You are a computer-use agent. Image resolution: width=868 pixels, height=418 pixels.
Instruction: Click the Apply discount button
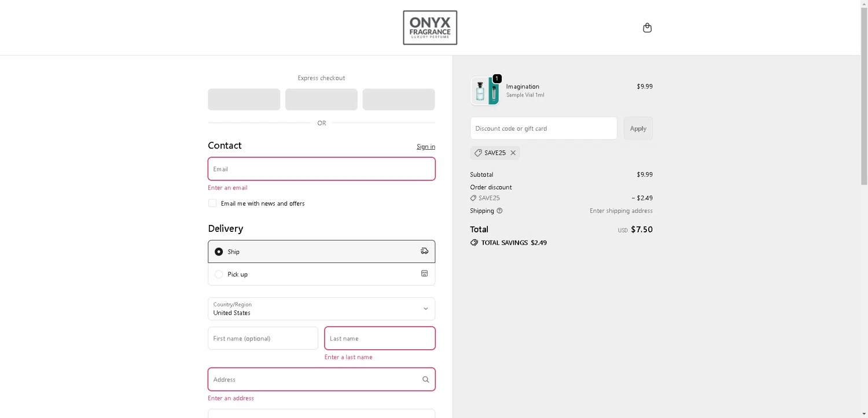point(638,128)
